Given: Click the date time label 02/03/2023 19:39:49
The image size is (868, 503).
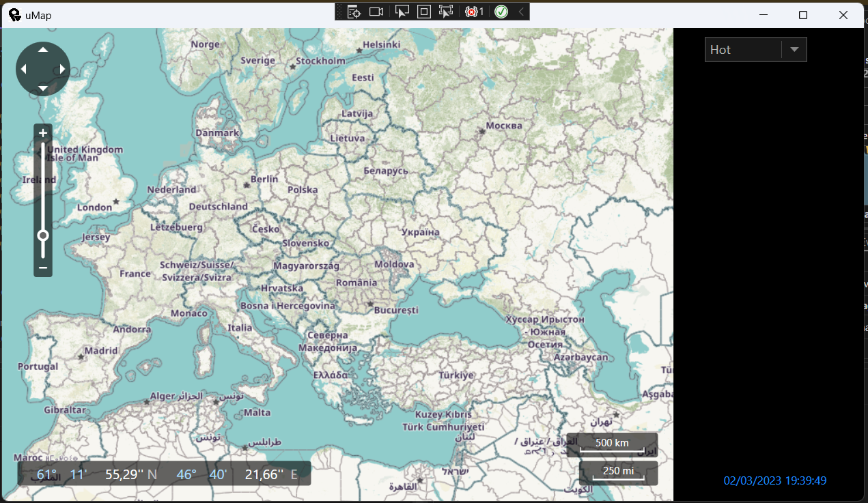Looking at the screenshot, I should (x=775, y=480).
